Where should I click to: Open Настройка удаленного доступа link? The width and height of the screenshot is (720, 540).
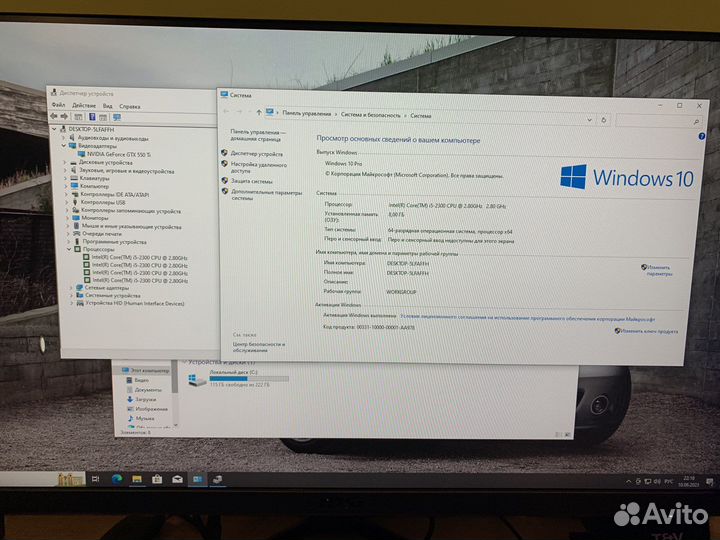pos(259,168)
